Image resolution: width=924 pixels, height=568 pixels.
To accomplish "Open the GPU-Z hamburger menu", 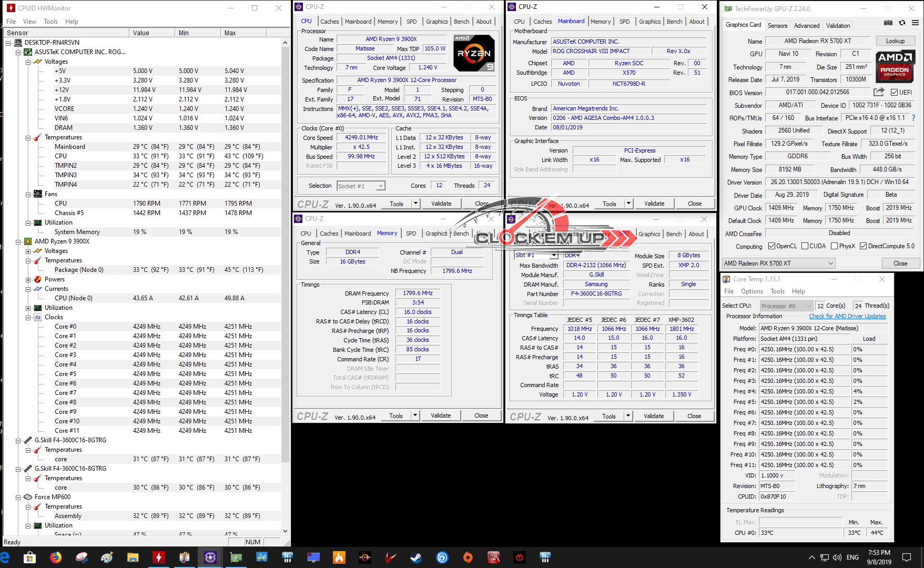I will pos(915,23).
